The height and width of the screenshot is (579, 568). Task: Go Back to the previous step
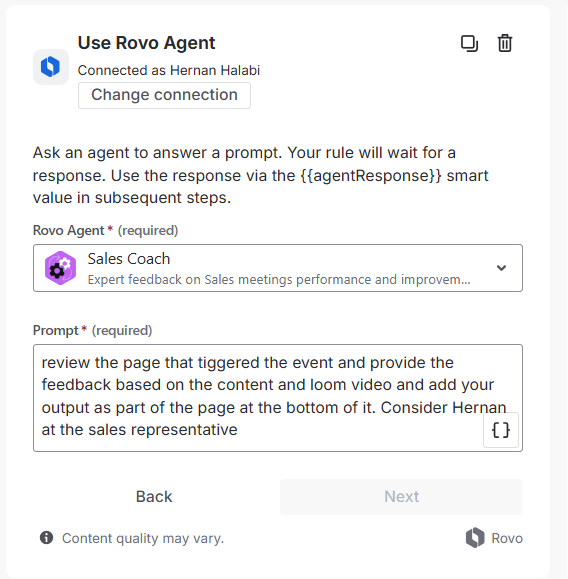154,497
